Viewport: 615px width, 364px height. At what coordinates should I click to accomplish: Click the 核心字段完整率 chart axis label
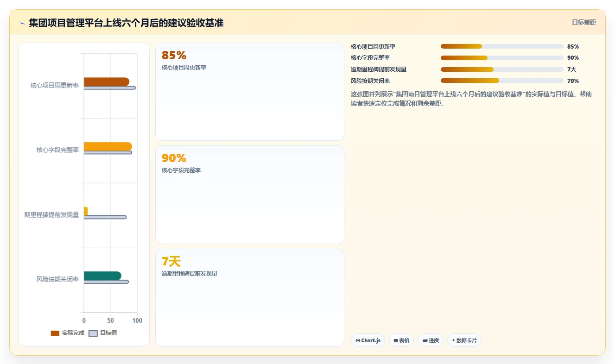click(x=57, y=150)
